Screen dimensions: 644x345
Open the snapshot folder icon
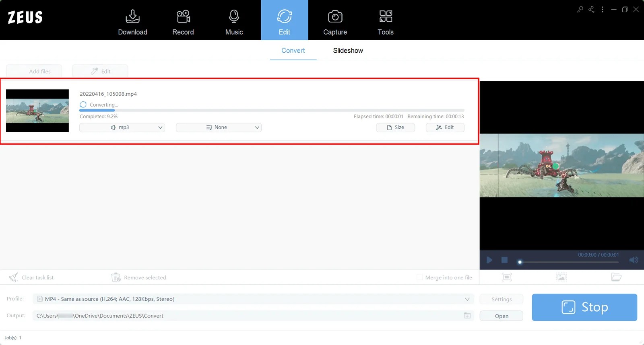click(616, 277)
